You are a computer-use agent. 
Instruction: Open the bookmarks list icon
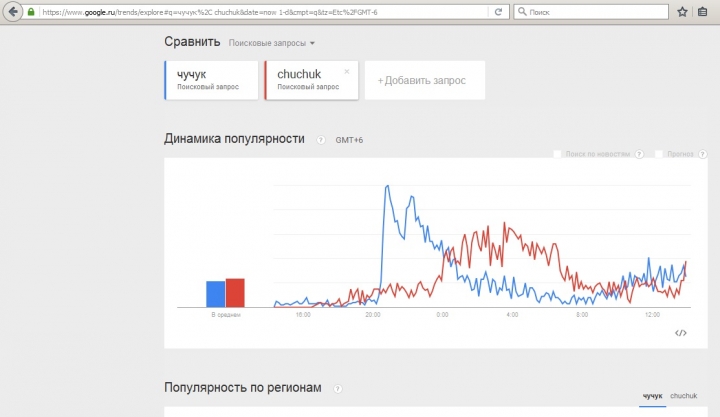click(703, 12)
